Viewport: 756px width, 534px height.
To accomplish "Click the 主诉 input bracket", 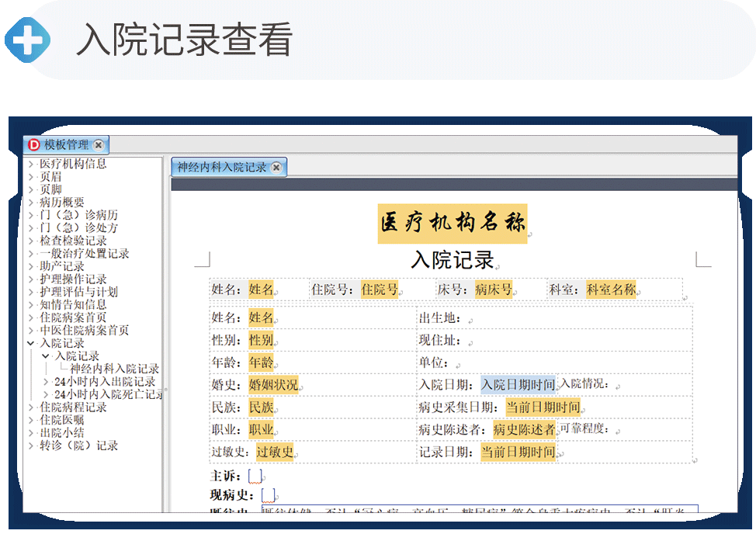I will (255, 476).
